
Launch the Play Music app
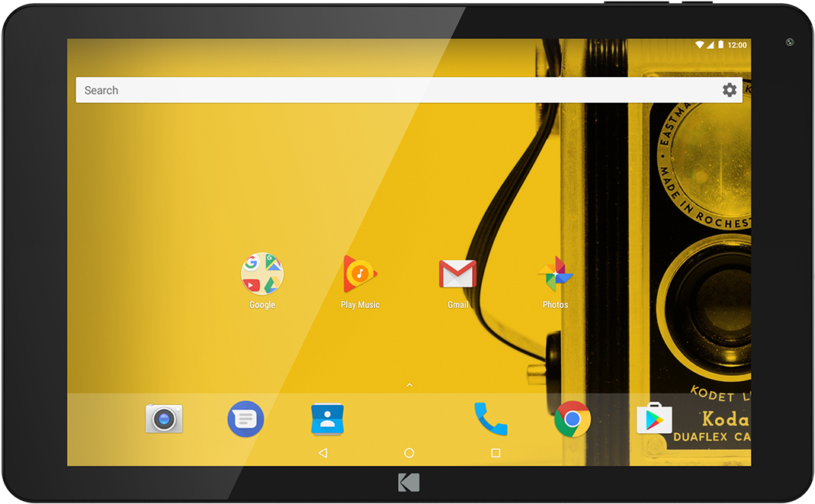[360, 274]
